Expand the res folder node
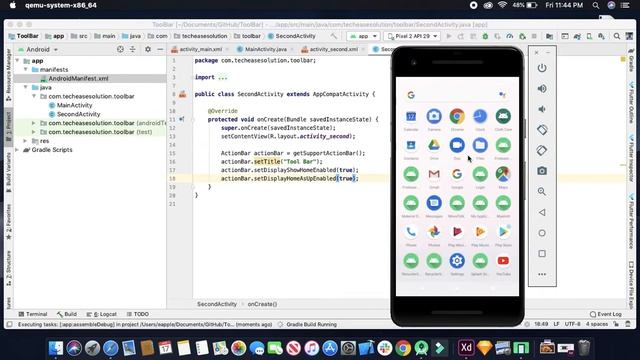The height and width of the screenshot is (360, 640). [26, 141]
